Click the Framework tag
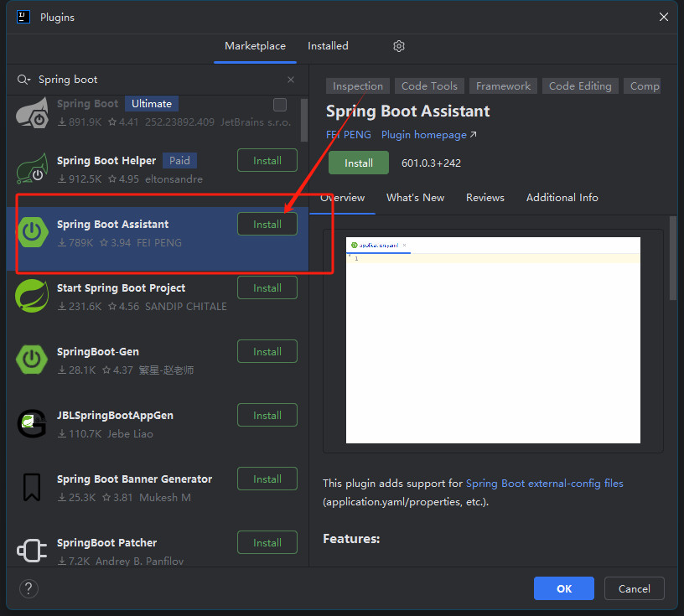Screen dimensions: 684x616 pos(503,86)
